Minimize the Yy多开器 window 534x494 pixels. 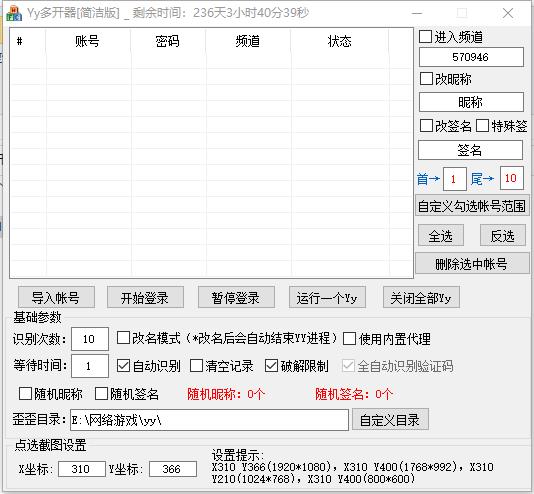[417, 13]
